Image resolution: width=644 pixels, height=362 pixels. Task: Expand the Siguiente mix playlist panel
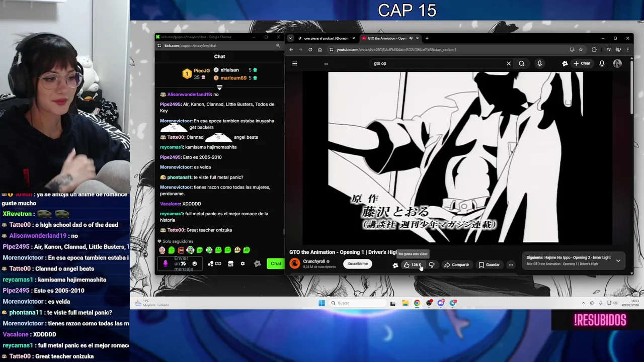tap(618, 260)
